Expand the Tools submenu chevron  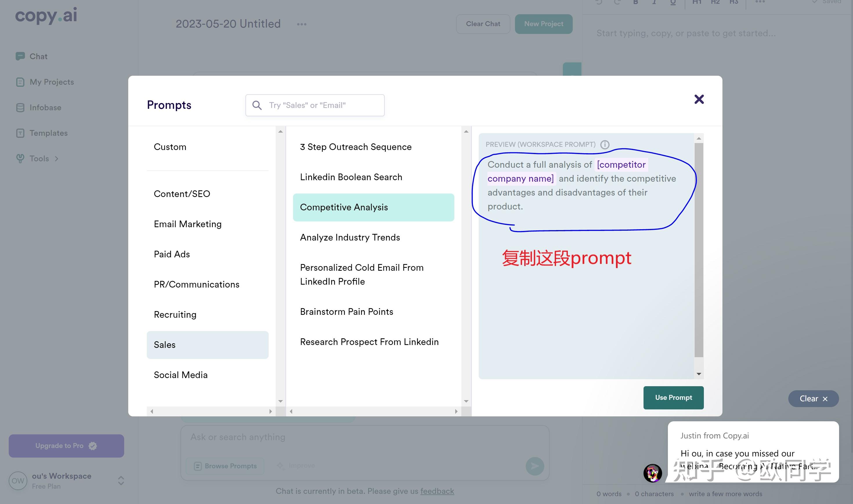57,159
